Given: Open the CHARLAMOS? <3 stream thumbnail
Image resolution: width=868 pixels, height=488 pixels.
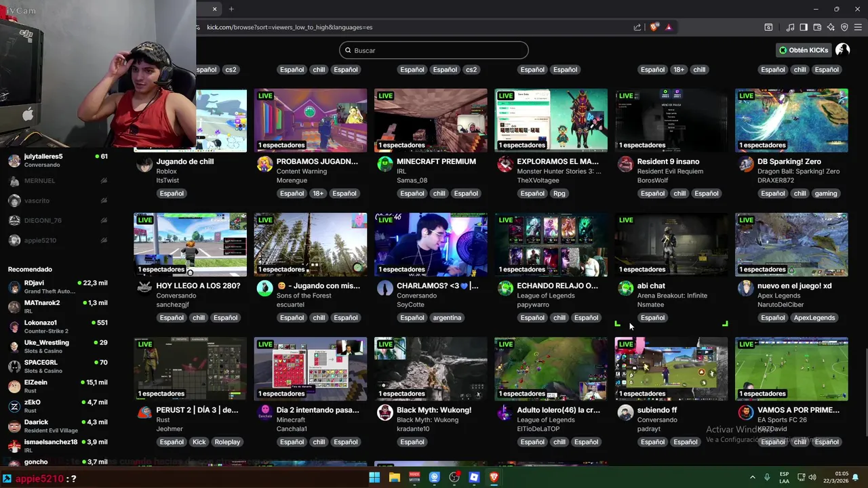Looking at the screenshot, I should coord(431,245).
